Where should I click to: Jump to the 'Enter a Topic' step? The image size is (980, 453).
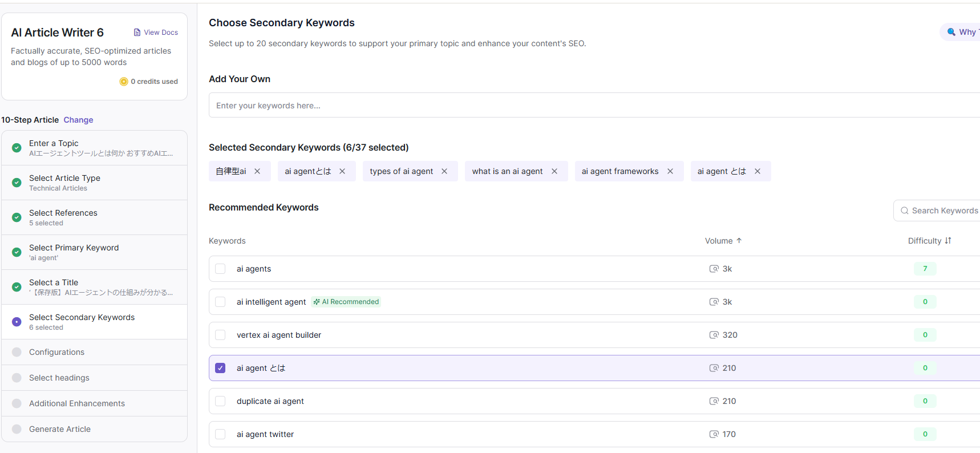(54, 148)
